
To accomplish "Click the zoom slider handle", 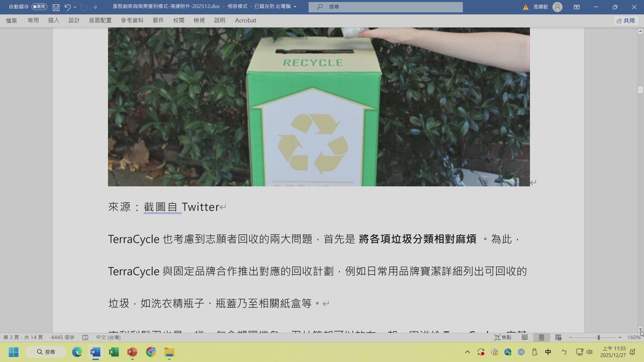I will (x=598, y=338).
